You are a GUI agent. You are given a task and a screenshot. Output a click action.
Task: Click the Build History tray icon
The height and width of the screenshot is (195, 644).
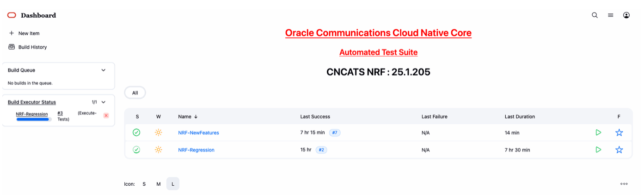[x=12, y=47]
